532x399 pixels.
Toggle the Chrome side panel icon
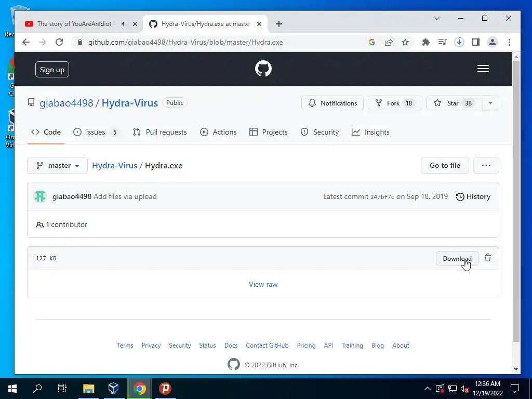point(476,42)
